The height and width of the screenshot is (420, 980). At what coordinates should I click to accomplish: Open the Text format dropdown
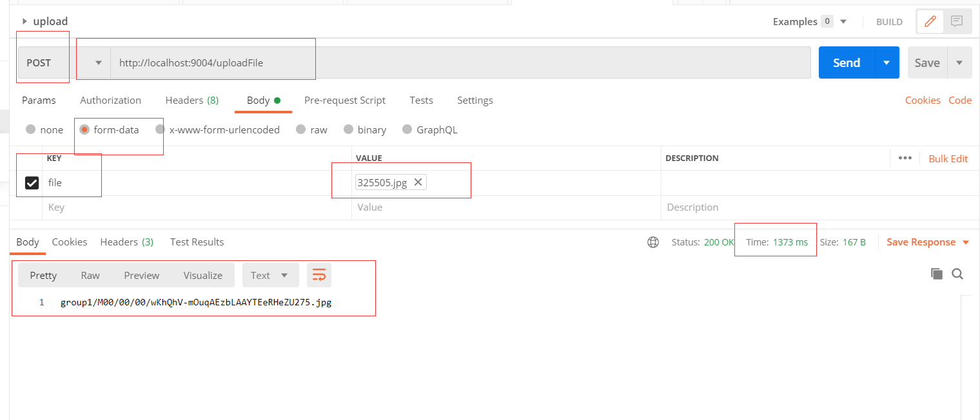270,275
